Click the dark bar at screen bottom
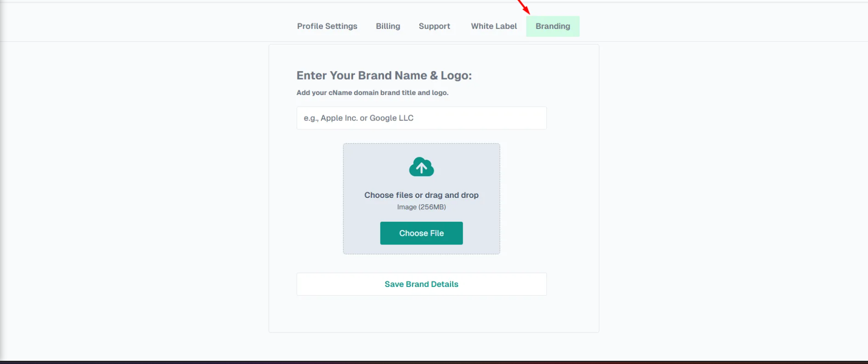Image resolution: width=868 pixels, height=364 pixels. point(434,362)
